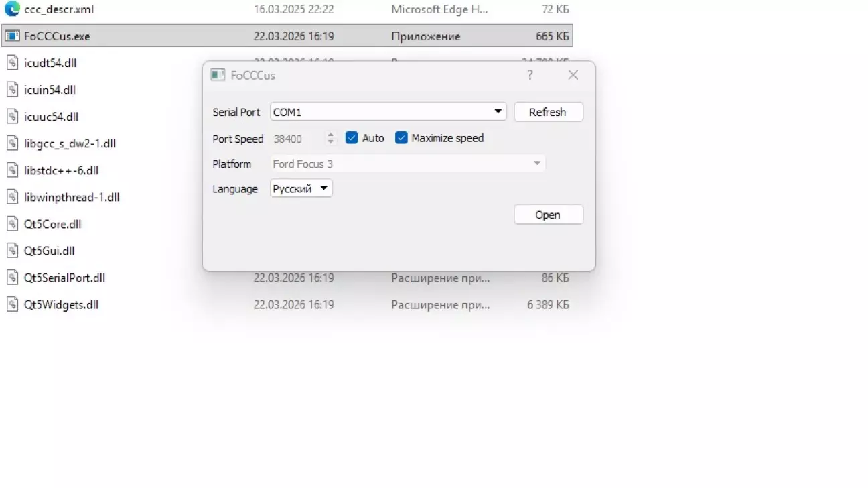Click the icudt54.dll file icon
The image size is (868, 488).
click(x=12, y=63)
